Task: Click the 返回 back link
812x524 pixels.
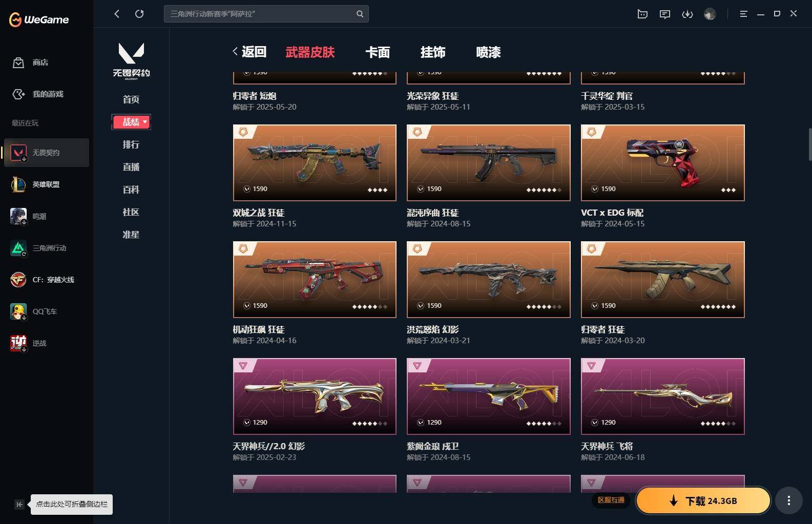Action: (249, 52)
